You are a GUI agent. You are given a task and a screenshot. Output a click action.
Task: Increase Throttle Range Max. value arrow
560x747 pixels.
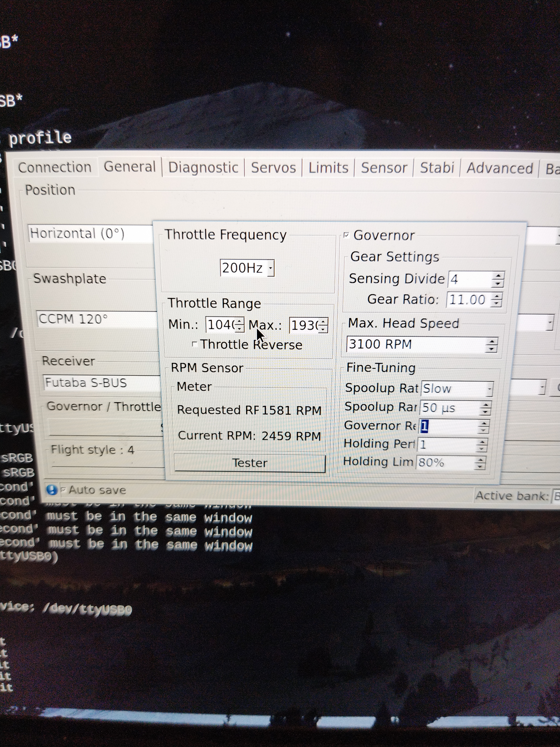(x=323, y=322)
